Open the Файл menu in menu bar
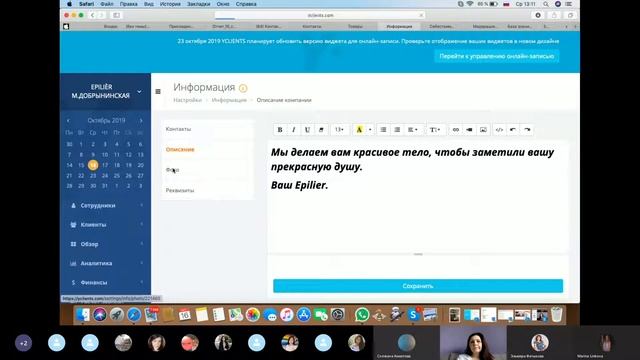This screenshot has height=360, width=640. [107, 4]
